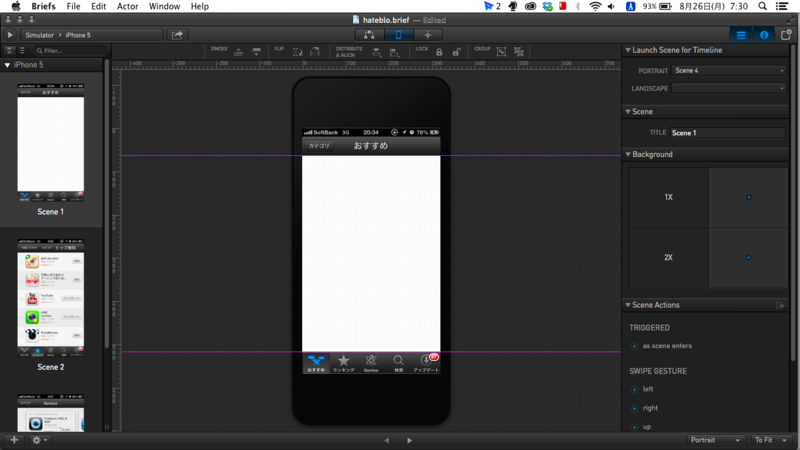Add swipe left gesture action
The width and height of the screenshot is (800, 450).
(x=635, y=390)
